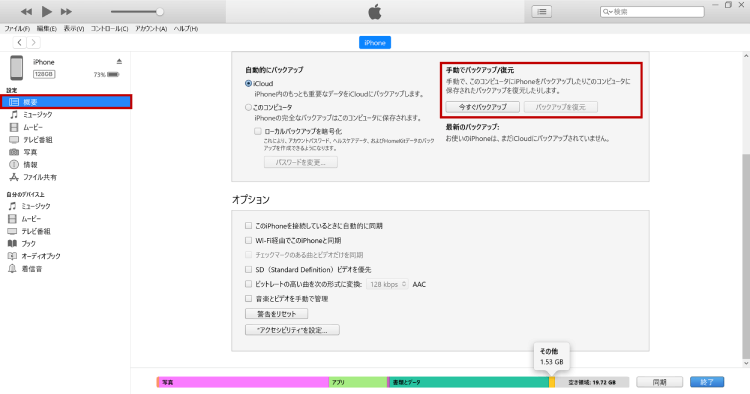Skip forward with the fast-forward button
The image size is (750, 394).
tap(66, 11)
